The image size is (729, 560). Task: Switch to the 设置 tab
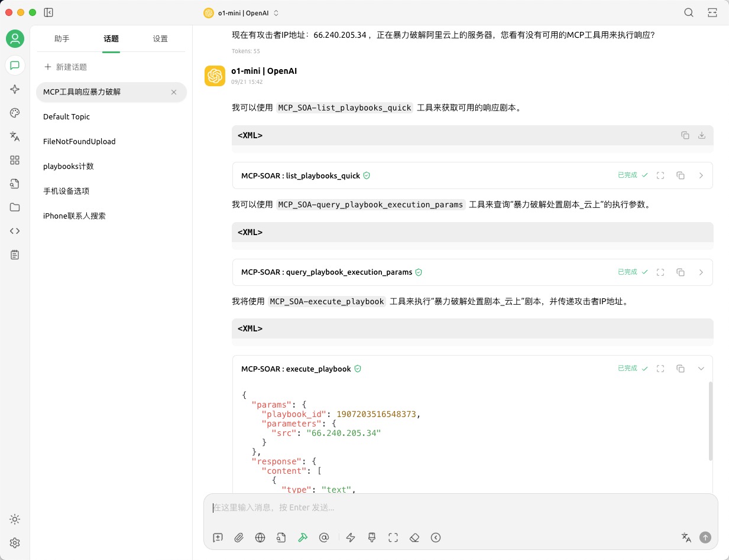[x=160, y=39]
